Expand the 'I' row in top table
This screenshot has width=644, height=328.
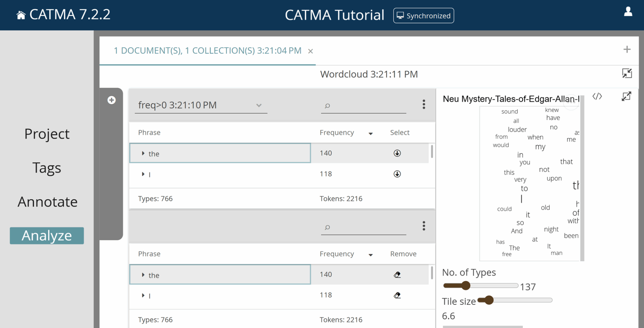(143, 174)
